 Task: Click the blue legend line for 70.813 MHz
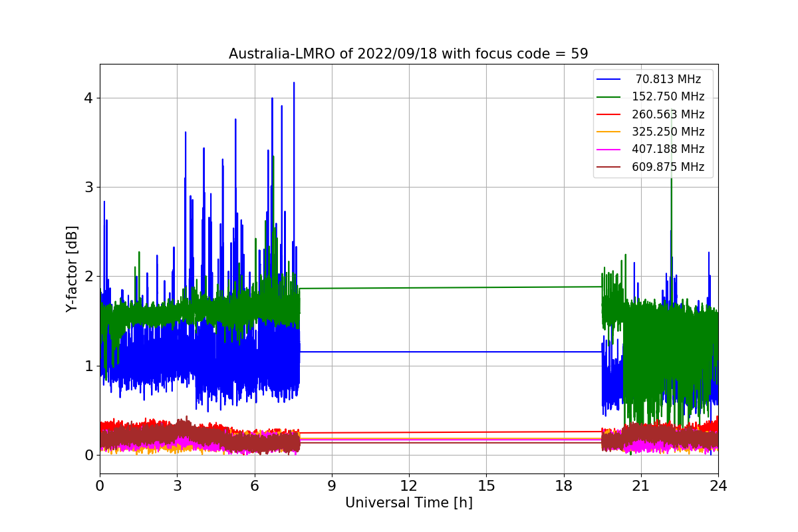click(609, 79)
